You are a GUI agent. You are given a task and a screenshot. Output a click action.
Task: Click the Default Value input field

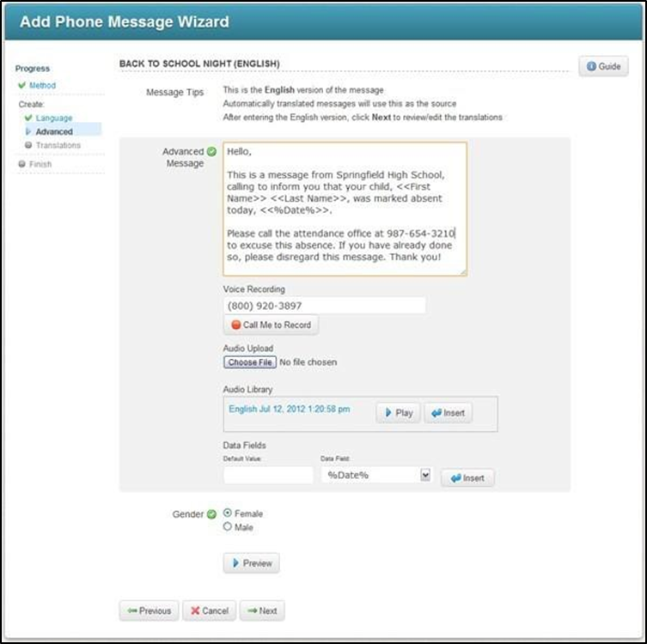pos(268,476)
